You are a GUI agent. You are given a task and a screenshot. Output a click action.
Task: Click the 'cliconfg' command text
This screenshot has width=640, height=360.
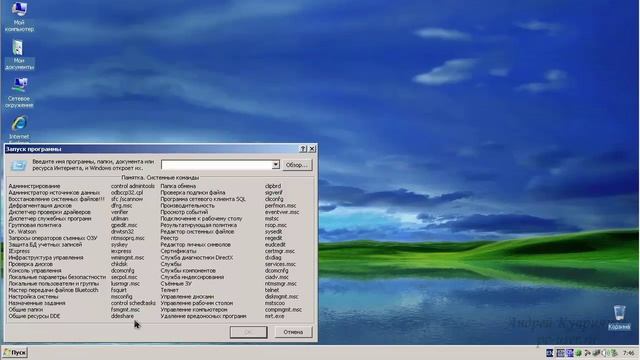tap(274, 199)
